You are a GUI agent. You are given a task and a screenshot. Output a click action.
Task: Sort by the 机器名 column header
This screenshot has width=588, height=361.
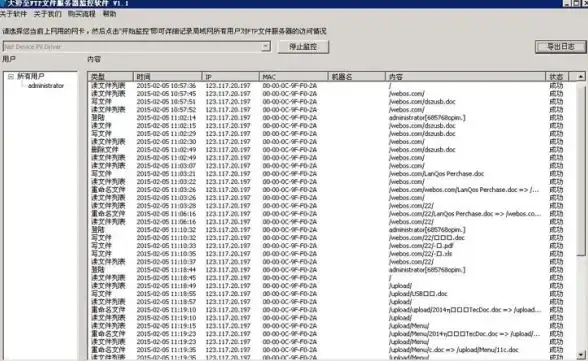(x=356, y=76)
